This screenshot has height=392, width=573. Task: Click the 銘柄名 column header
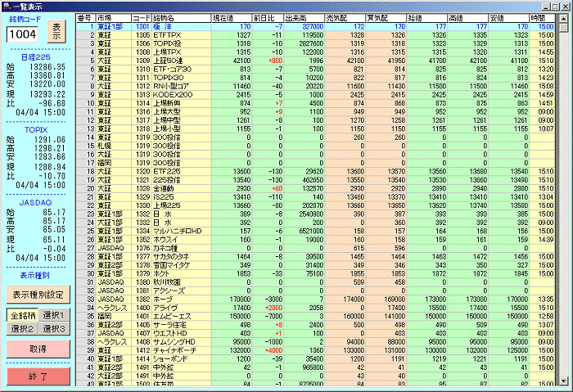181,18
